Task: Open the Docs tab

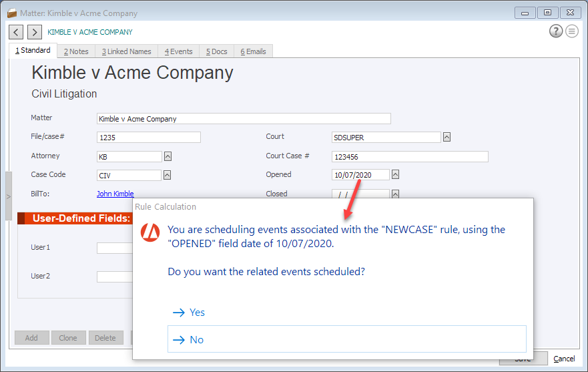Action: [216, 51]
